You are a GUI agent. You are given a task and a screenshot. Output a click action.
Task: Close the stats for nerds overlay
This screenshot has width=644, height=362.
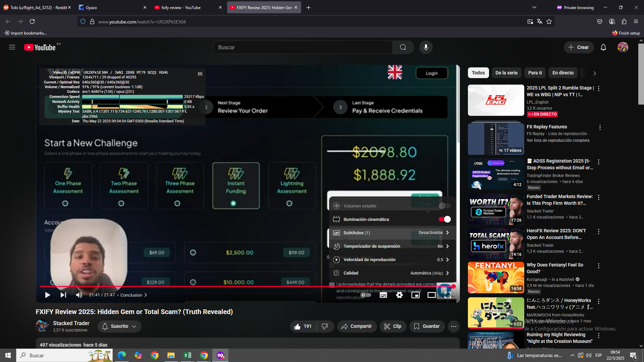(x=200, y=74)
